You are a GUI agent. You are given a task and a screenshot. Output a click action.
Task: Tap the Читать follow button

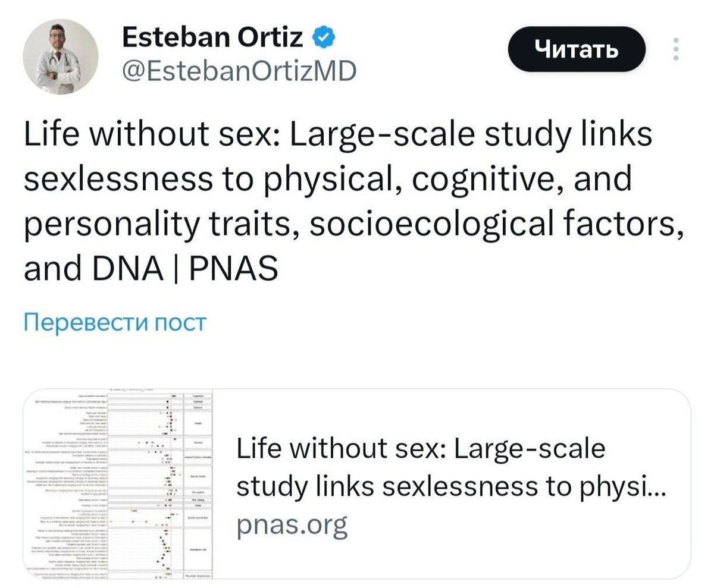pyautogui.click(x=577, y=49)
